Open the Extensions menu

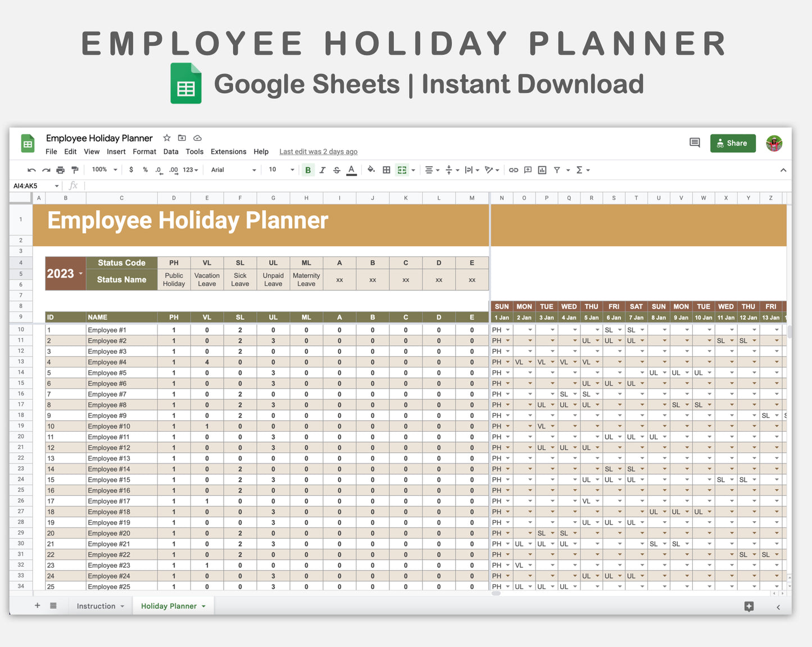click(228, 151)
